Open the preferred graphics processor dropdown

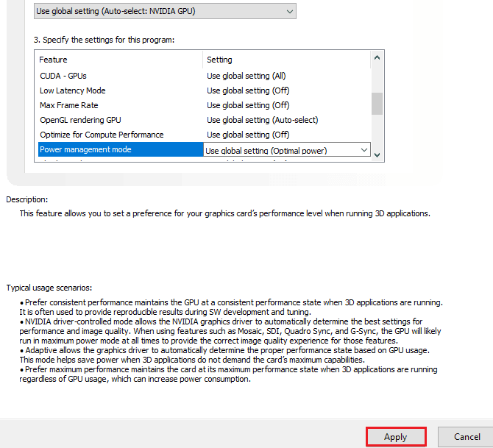165,11
